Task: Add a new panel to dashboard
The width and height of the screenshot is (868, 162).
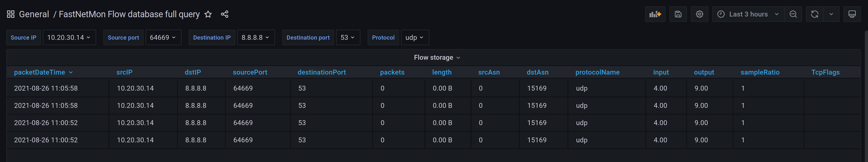Action: pyautogui.click(x=655, y=14)
